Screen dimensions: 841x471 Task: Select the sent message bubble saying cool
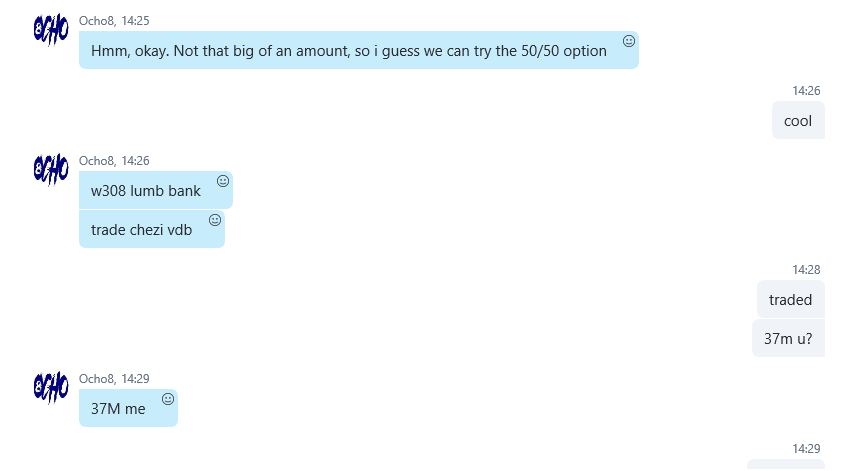[798, 121]
